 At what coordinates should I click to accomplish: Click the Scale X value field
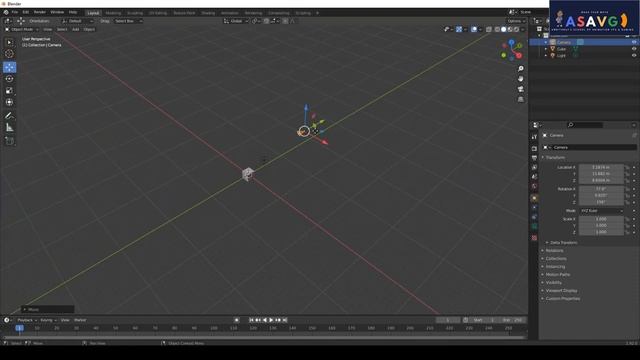601,219
